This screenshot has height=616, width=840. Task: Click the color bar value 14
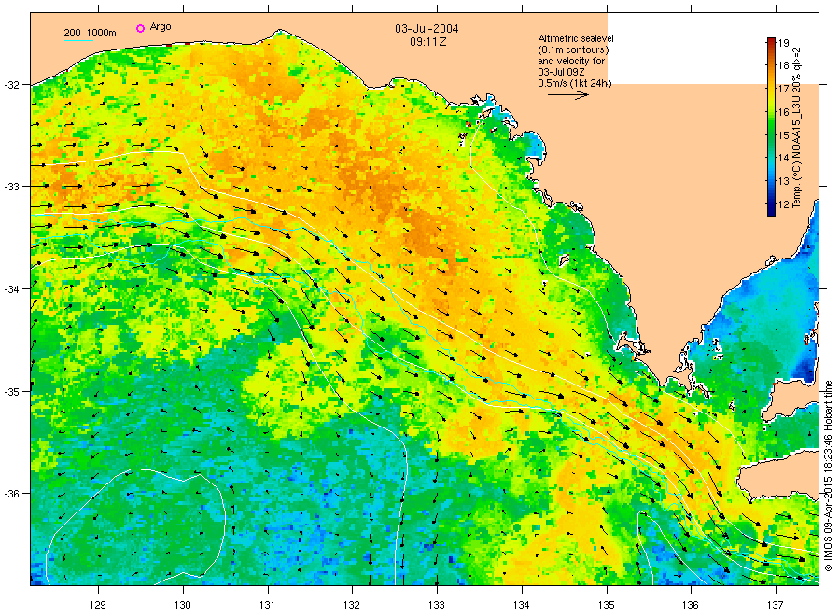783,158
